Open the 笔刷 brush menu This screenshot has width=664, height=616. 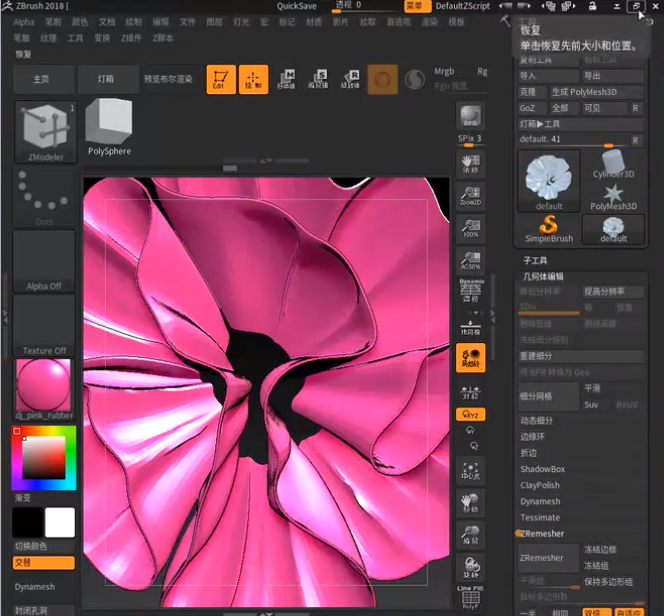[53, 22]
